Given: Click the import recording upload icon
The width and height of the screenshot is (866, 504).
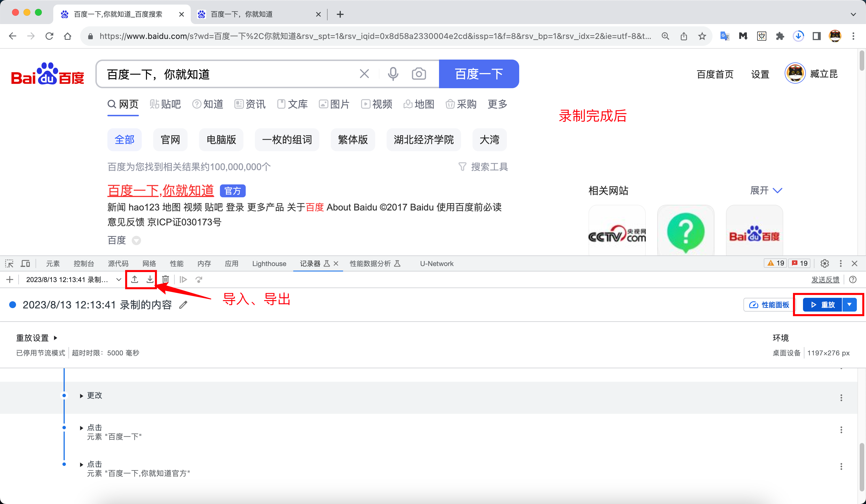Looking at the screenshot, I should pos(135,279).
